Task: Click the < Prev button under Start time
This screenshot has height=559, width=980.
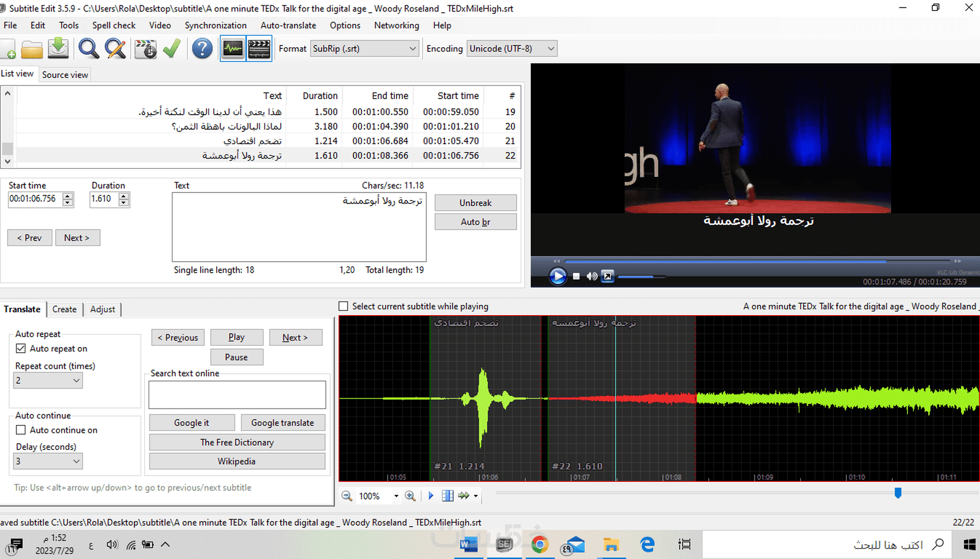Action: [x=29, y=238]
